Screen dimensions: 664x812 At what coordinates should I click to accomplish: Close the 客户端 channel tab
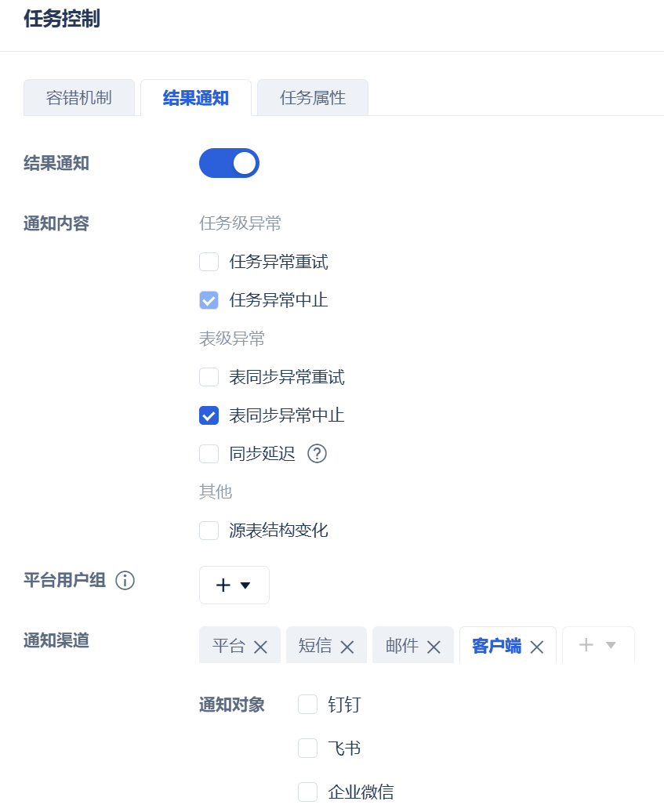537,647
